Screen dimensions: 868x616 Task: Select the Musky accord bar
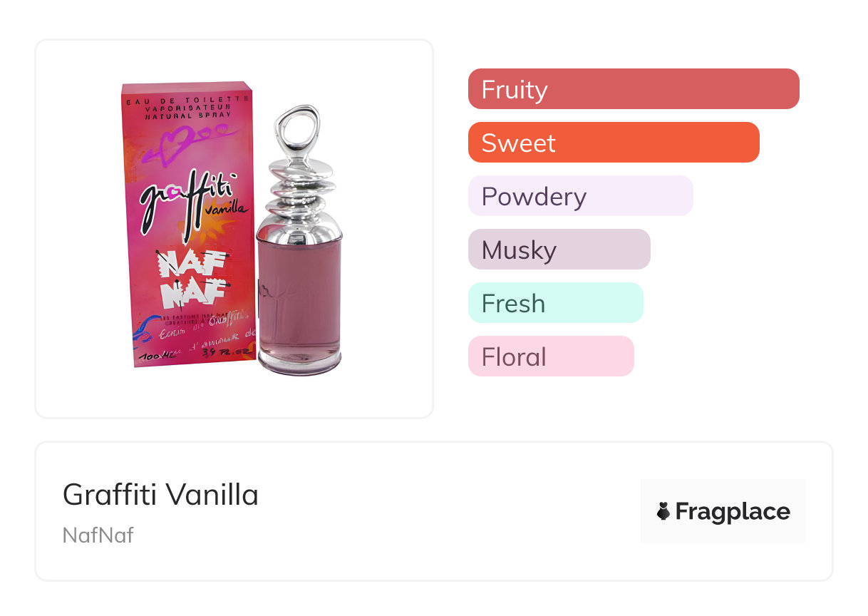559,250
